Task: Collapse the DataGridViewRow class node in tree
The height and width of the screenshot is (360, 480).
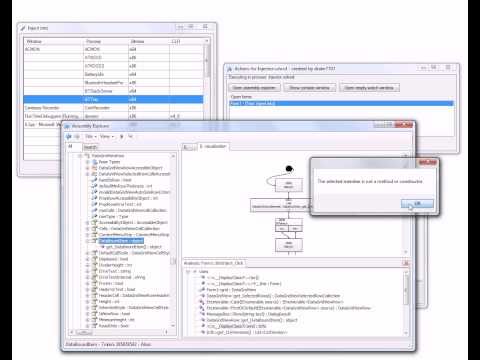Action: pos(80,156)
